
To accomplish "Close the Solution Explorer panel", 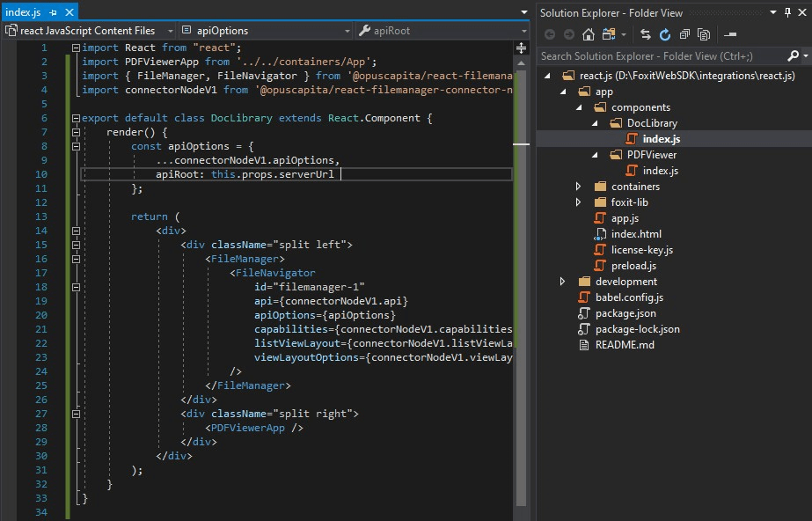I will (802, 13).
